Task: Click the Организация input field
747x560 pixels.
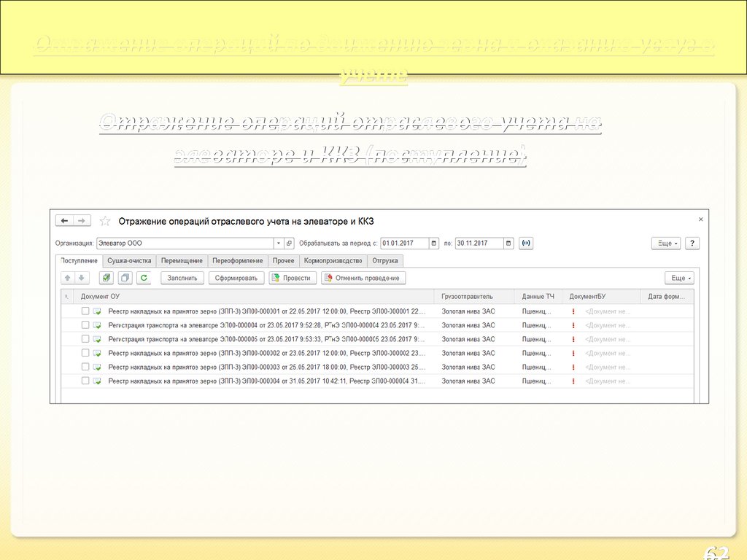Action: tap(185, 244)
